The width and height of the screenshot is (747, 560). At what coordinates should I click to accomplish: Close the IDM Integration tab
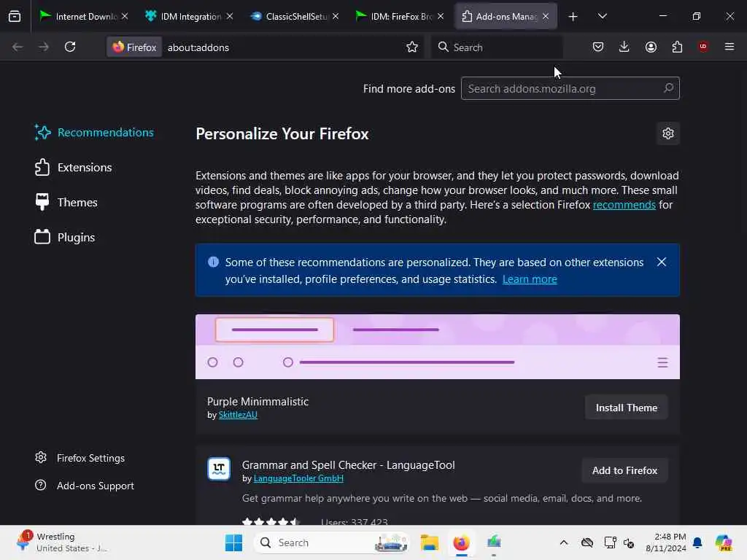pos(230,16)
